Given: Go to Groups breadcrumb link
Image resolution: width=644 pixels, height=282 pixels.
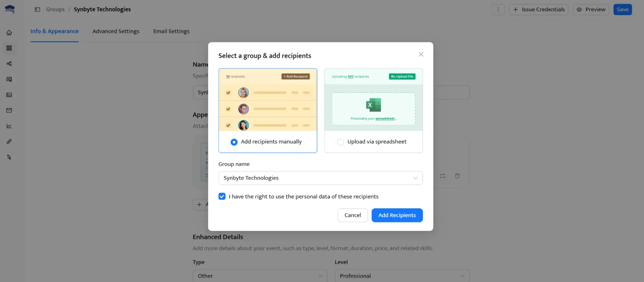Looking at the screenshot, I should [x=55, y=9].
